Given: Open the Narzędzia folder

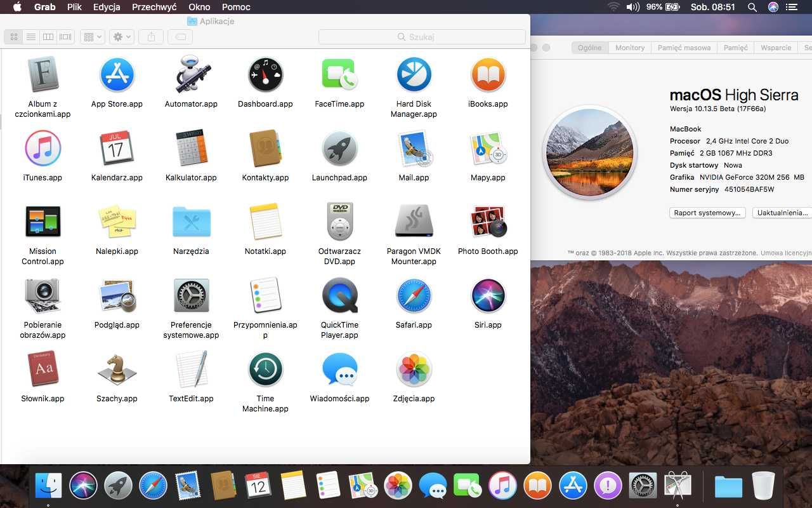Looking at the screenshot, I should click(x=191, y=222).
